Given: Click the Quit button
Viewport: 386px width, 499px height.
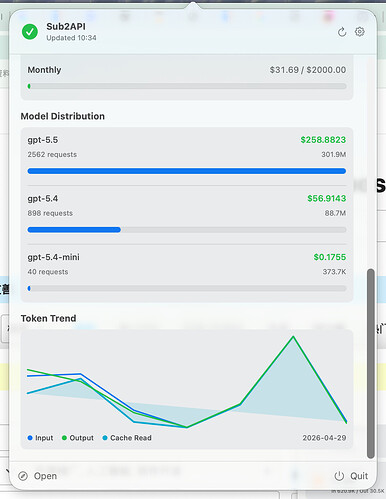Looking at the screenshot, I should click(x=351, y=476).
